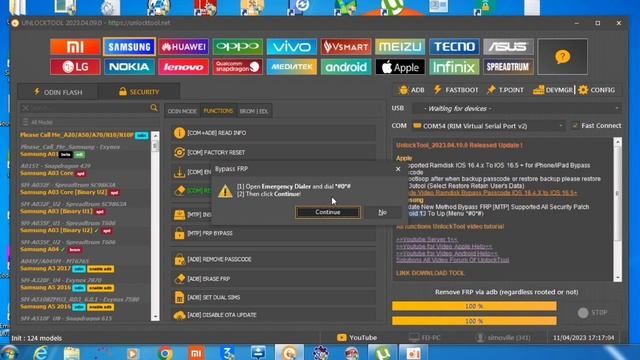Open the Fastboot toolbar item
Screen dimensions: 640x360
tap(456, 90)
